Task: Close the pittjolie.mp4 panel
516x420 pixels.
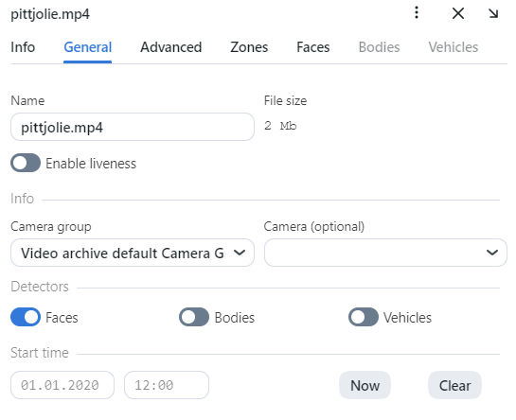Action: pyautogui.click(x=457, y=13)
